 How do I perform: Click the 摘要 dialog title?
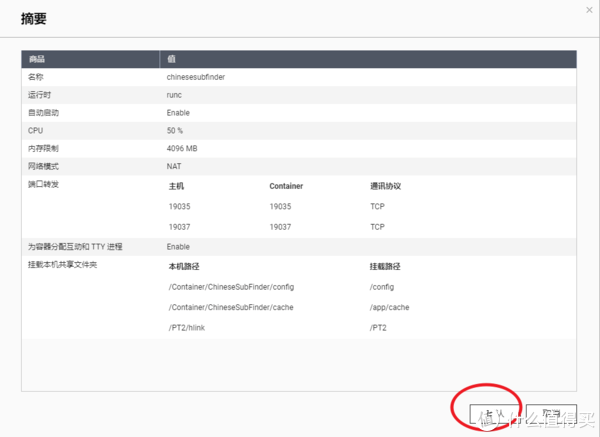[x=34, y=18]
